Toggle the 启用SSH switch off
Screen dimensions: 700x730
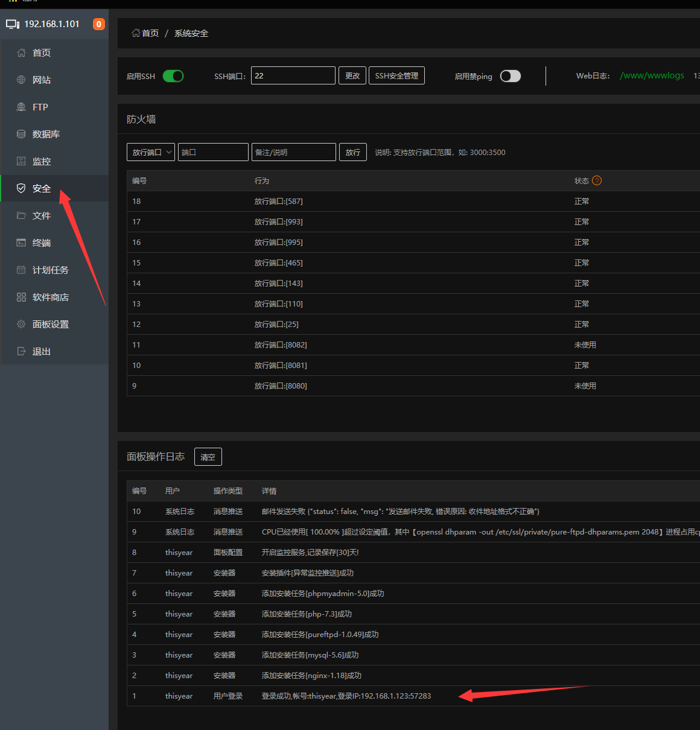click(x=173, y=76)
